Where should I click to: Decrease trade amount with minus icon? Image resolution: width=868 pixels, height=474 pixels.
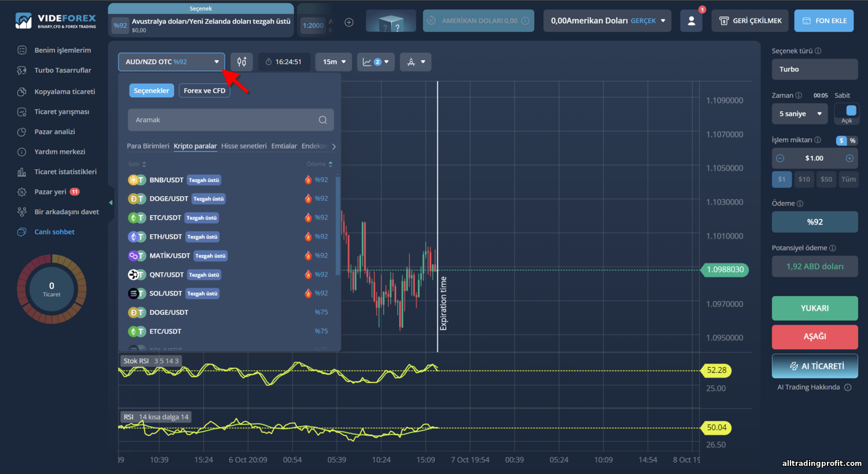coord(780,158)
